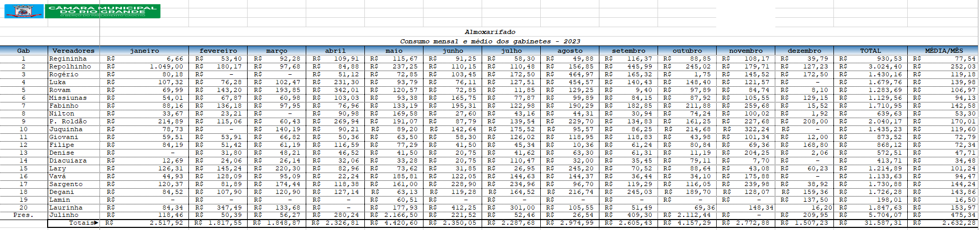The height and width of the screenshot is (230, 980).
Task: Select the Pres. cell in the Gab column
Action: [x=24, y=215]
